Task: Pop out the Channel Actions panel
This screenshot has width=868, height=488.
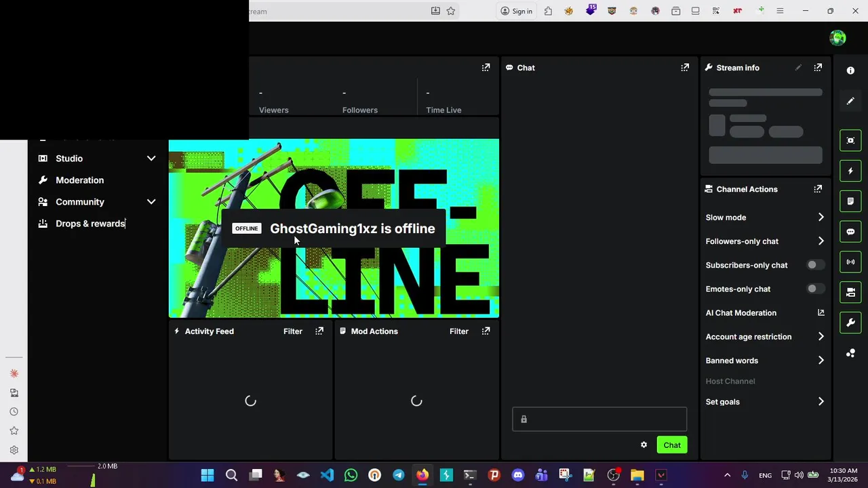Action: click(x=818, y=189)
